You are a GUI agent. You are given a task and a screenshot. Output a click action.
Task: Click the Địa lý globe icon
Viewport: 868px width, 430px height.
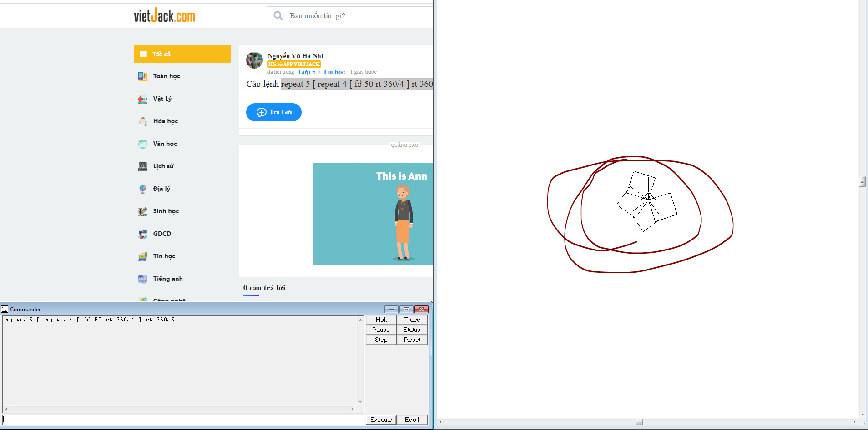tap(142, 189)
